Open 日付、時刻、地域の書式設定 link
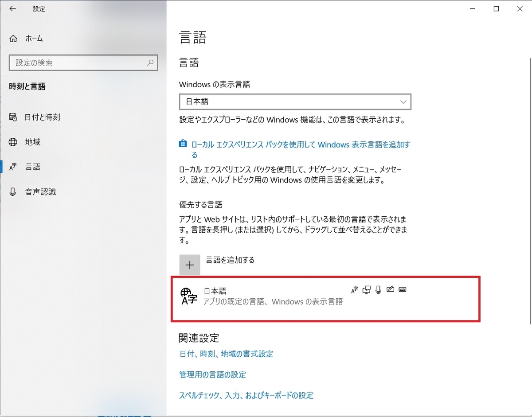Viewport: 532px width, 417px height. (x=226, y=354)
